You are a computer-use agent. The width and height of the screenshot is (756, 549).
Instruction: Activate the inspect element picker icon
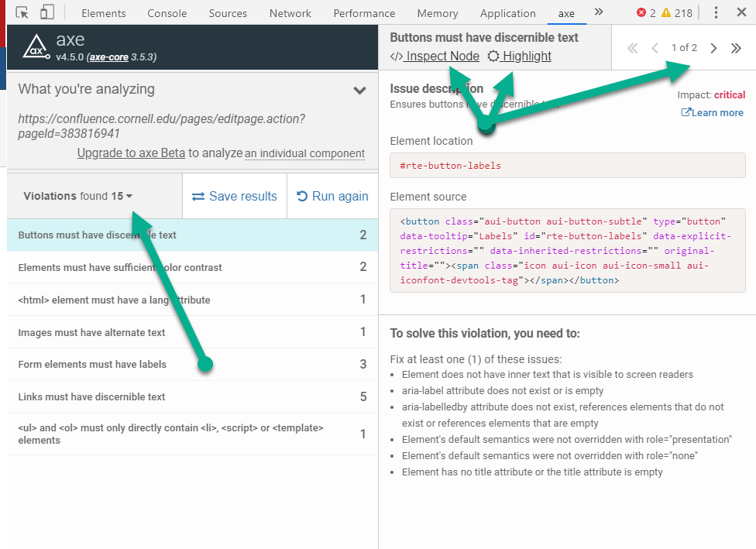pyautogui.click(x=22, y=12)
